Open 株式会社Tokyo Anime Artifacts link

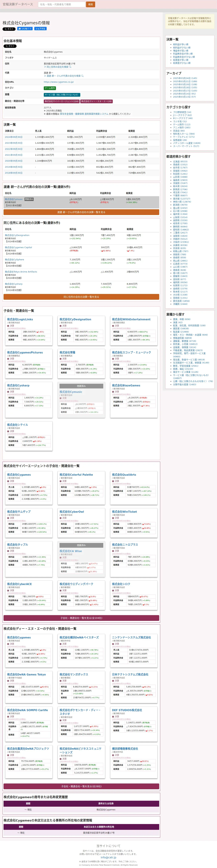pos(21,272)
